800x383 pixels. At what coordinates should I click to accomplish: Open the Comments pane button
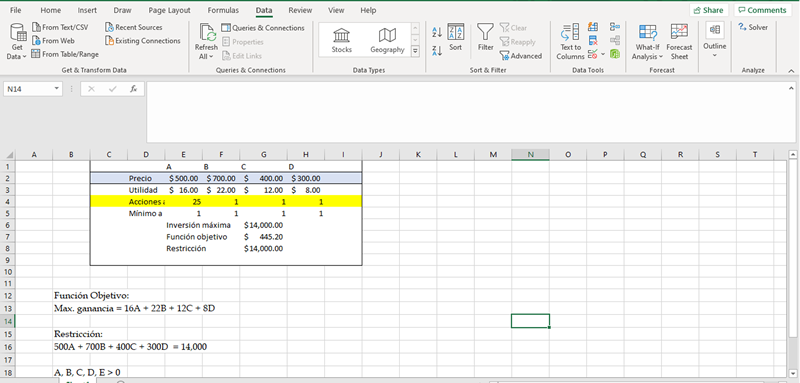point(762,10)
